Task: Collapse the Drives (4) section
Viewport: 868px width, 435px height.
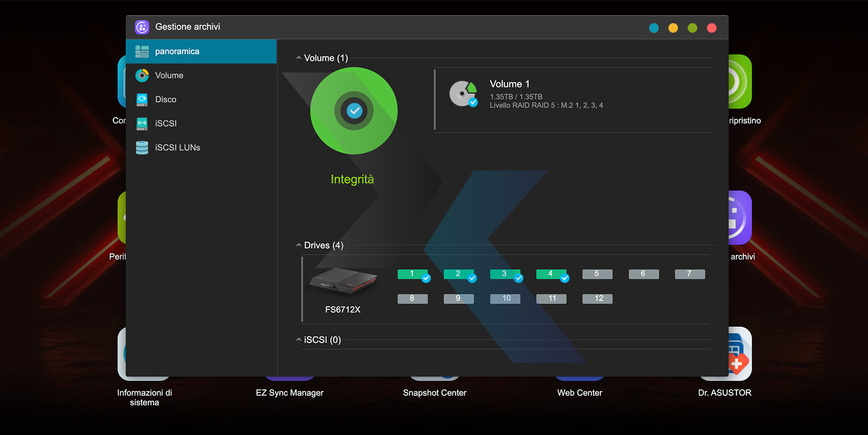Action: point(298,245)
